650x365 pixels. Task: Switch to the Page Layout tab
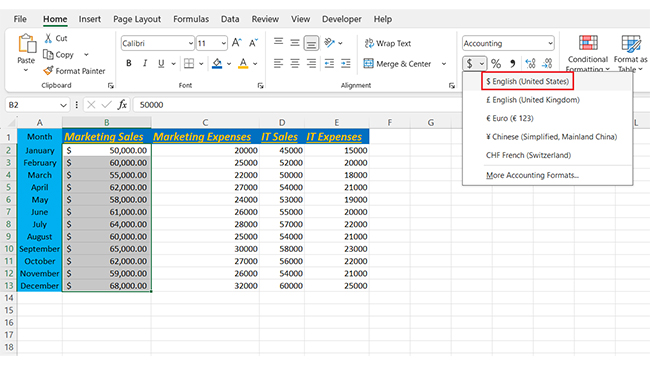pos(137,19)
